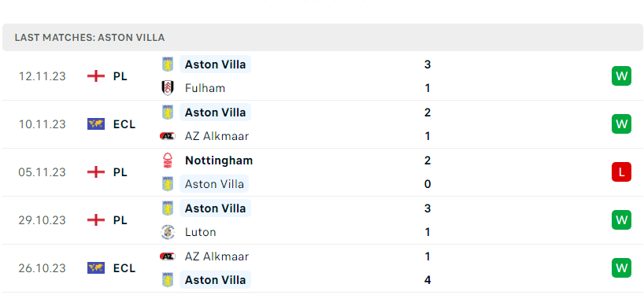Click Aston Villa crest in Fulham match
644x295 pixels.
(168, 65)
